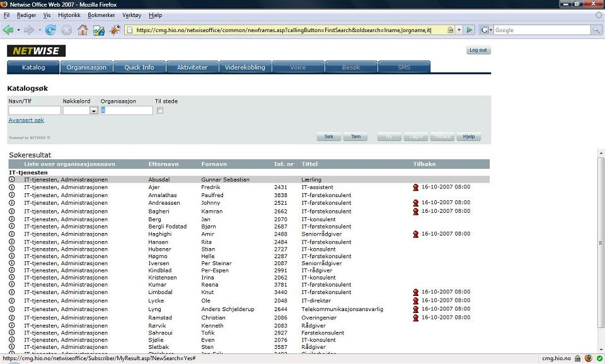605x364 pixels.
Task: Open the Firefox home page icon
Action: coord(83,30)
